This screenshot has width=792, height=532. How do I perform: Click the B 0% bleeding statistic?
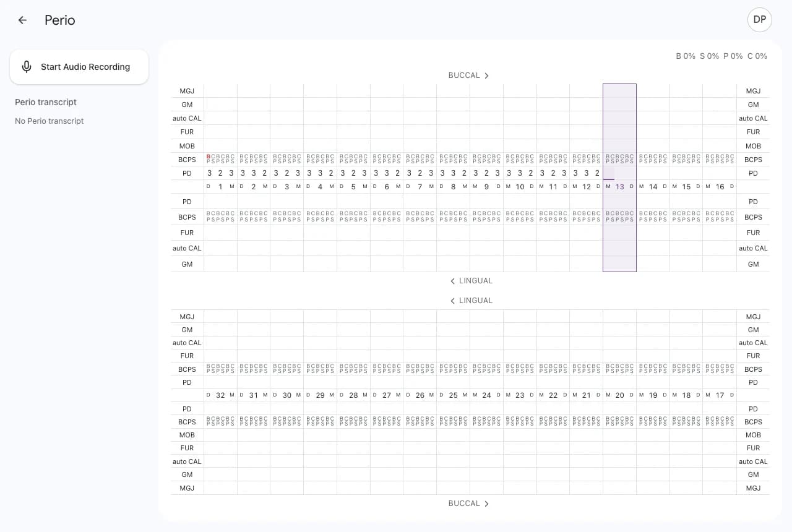pos(686,56)
